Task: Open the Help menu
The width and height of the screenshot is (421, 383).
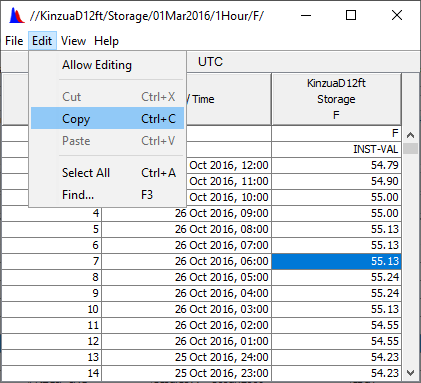Action: click(106, 41)
